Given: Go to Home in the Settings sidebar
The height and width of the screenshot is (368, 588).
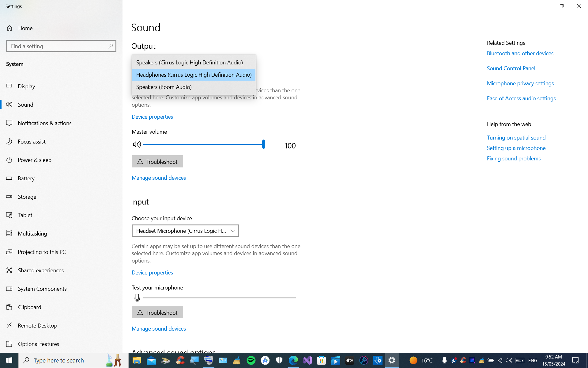Looking at the screenshot, I should tap(25, 28).
